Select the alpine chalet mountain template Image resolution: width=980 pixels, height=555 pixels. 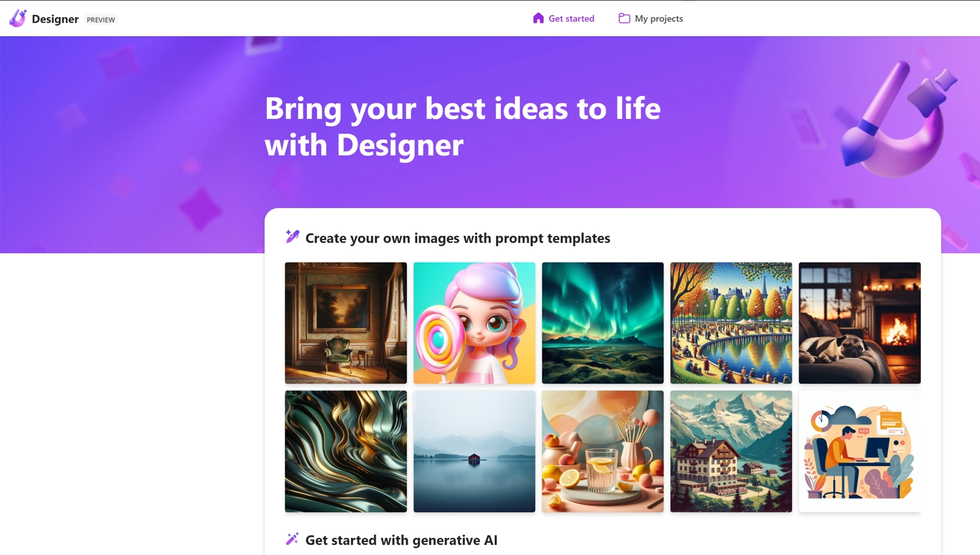tap(731, 451)
